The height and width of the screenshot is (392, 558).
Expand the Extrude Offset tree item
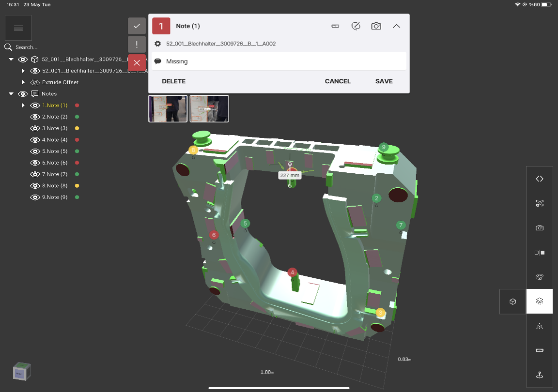pyautogui.click(x=23, y=82)
